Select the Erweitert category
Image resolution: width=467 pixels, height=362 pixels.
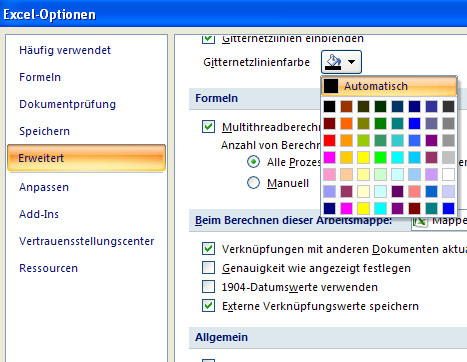coord(86,158)
